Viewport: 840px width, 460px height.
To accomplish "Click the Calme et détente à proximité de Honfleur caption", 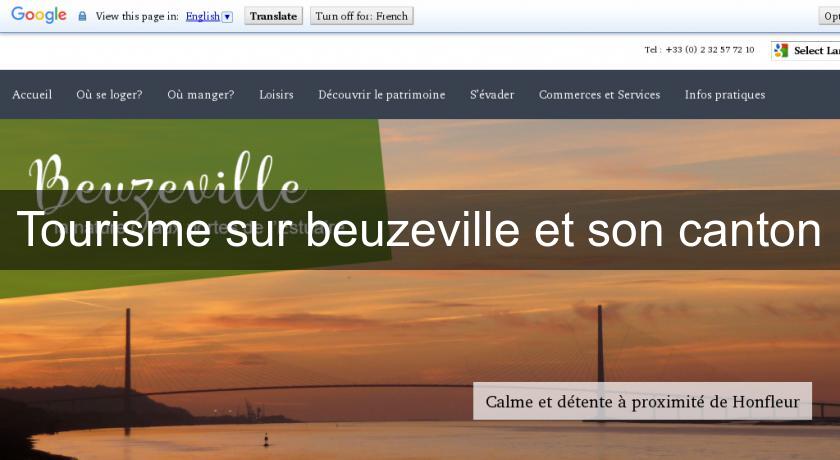I will [x=642, y=401].
